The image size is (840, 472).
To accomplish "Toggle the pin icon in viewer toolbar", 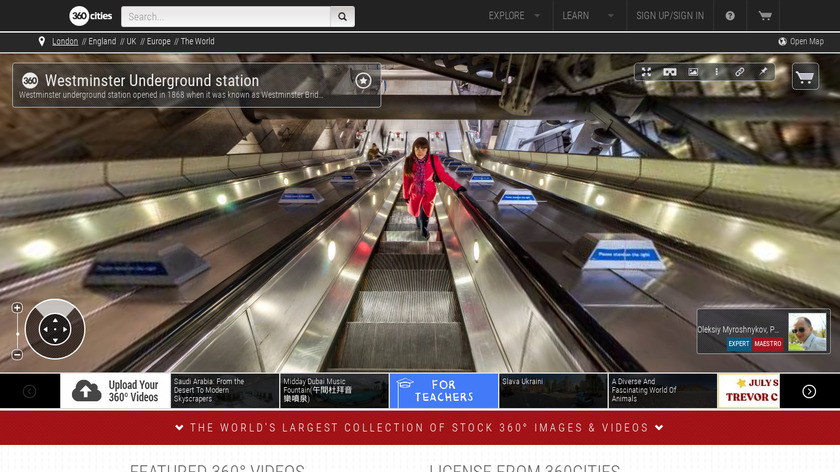I will [763, 72].
